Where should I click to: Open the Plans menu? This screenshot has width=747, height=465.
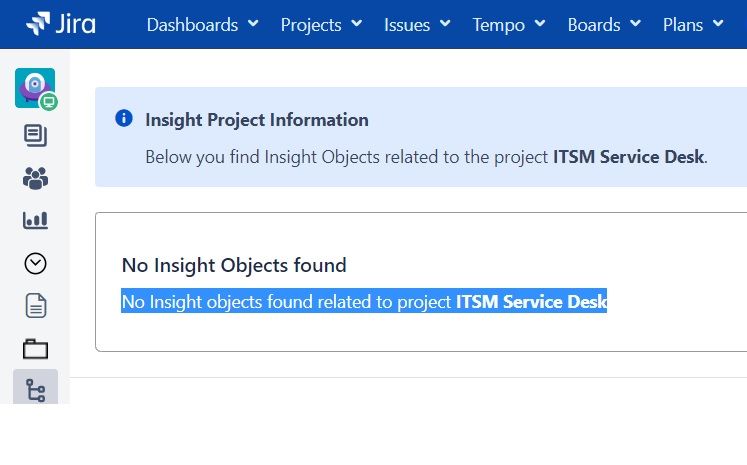pyautogui.click(x=692, y=24)
